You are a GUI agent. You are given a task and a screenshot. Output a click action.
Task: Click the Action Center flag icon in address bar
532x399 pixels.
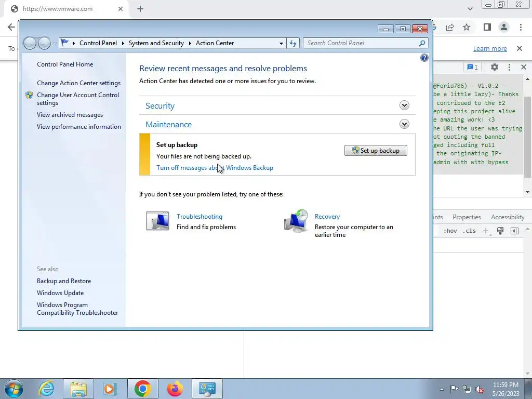64,43
